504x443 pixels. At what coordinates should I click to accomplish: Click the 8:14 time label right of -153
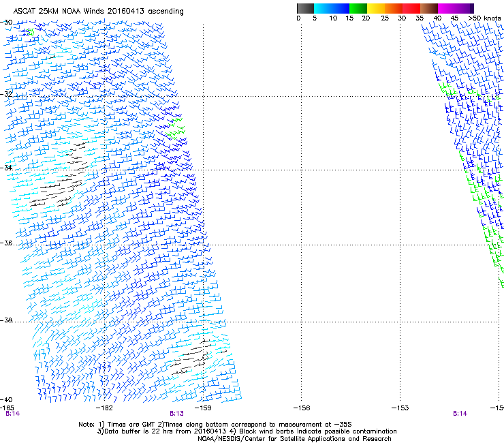tap(460, 414)
